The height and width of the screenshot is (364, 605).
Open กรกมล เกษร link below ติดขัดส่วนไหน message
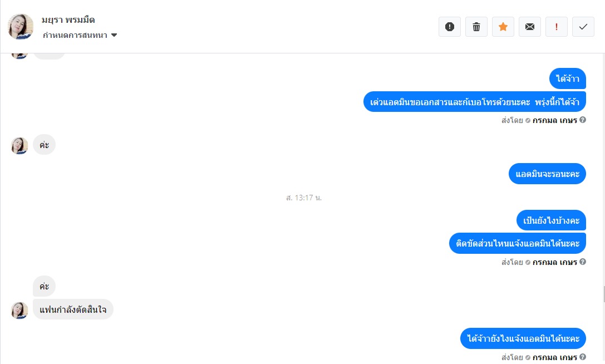555,263
